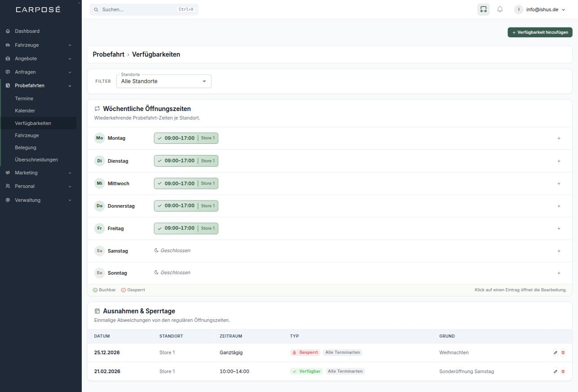The image size is (578, 392).
Task: Click the 21.02.2026 date cell
Action: 107,372
